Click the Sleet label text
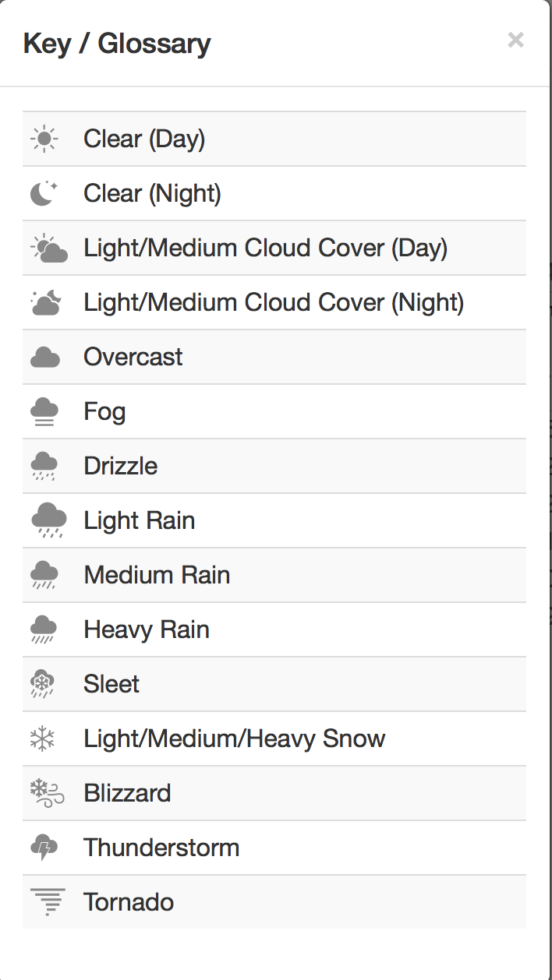552x980 pixels. click(111, 683)
